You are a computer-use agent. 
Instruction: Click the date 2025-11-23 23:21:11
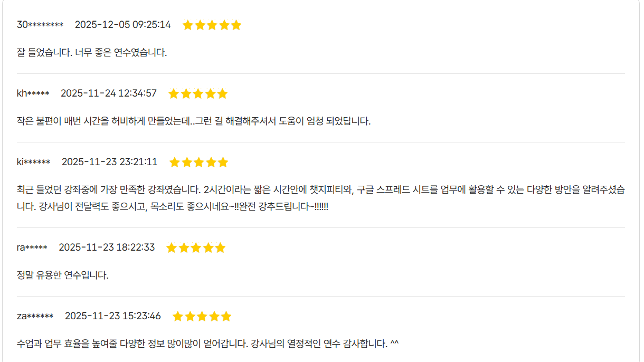pyautogui.click(x=109, y=162)
